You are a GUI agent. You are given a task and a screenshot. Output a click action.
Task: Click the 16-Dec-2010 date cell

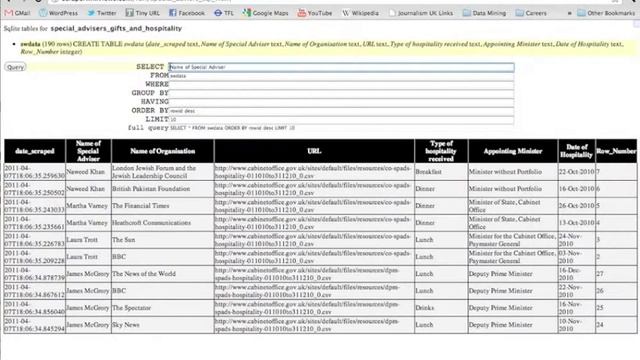[x=576, y=274]
